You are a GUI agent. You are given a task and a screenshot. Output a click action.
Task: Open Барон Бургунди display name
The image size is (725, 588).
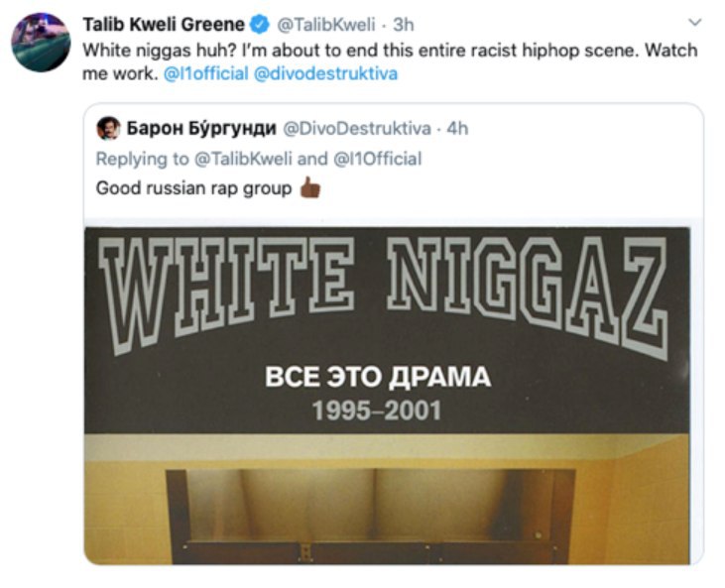[x=201, y=129]
